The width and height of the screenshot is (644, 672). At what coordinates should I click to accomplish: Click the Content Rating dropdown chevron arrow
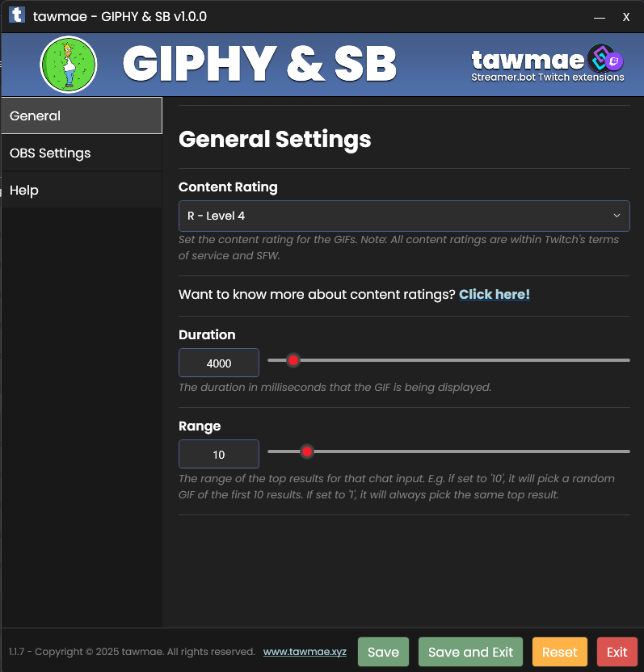(617, 216)
